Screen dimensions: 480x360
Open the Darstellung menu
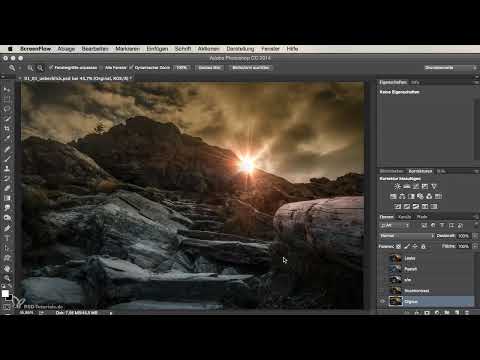[240, 49]
